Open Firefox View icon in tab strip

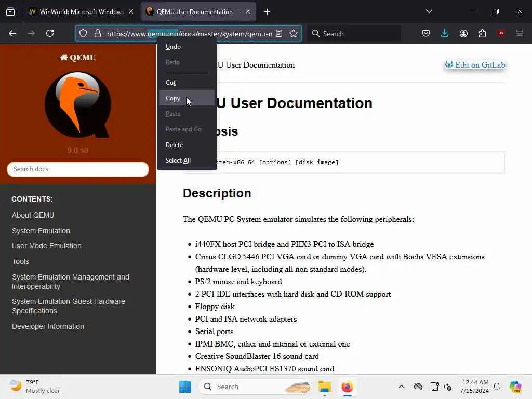click(x=10, y=12)
